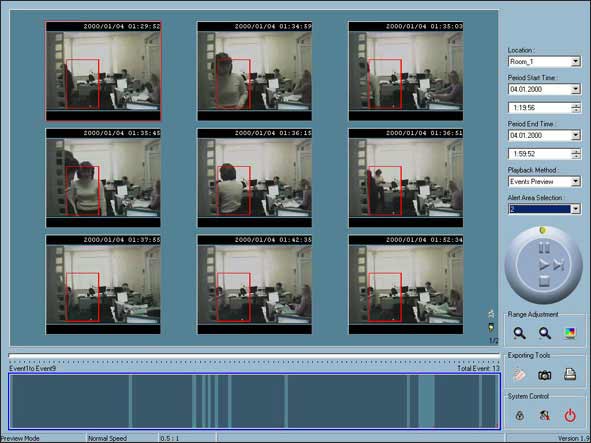
Task: Click the spinner arrows beside 1:19:56
Action: [576, 108]
